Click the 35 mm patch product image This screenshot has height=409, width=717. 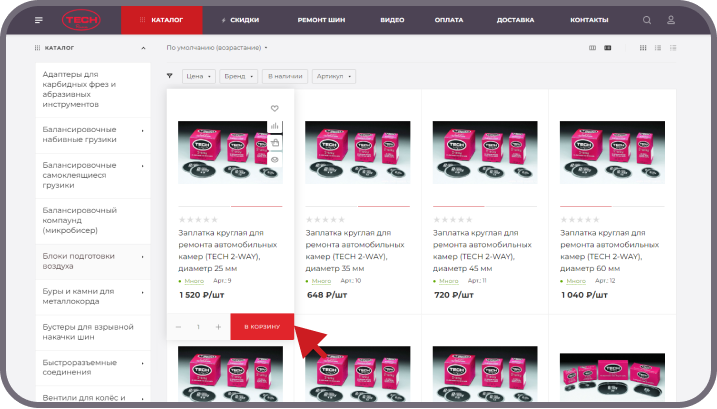click(356, 152)
